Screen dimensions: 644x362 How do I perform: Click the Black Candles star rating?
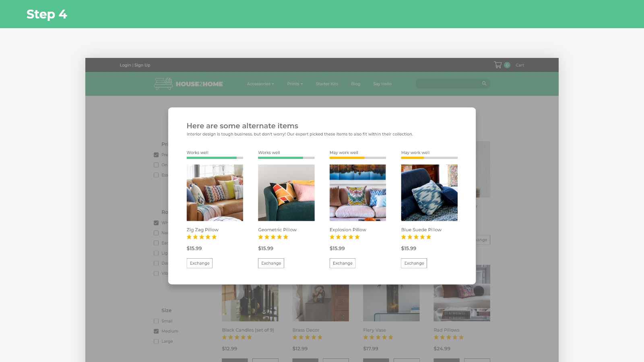tap(237, 337)
